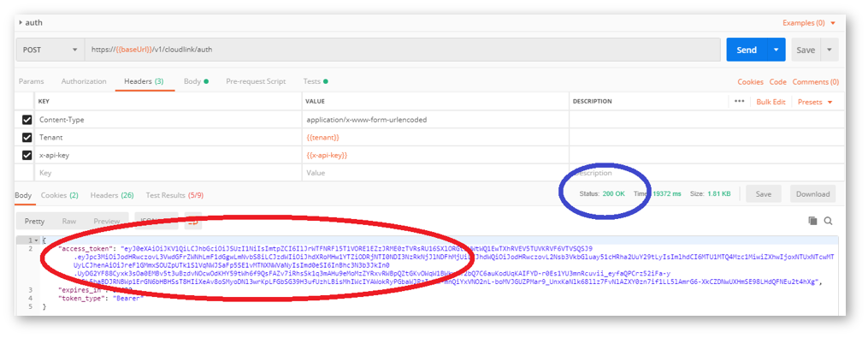Click the {{x-api-key}} value cell
This screenshot has width=868, height=338.
pyautogui.click(x=436, y=156)
